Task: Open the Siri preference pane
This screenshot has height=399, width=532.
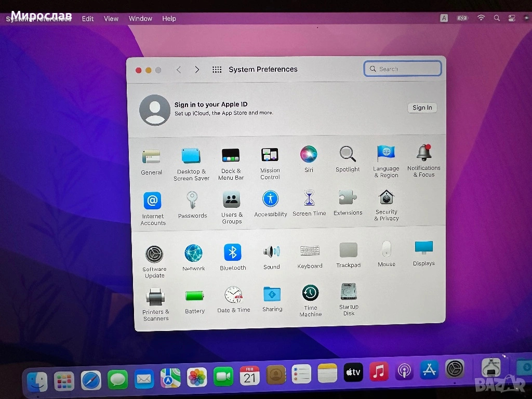Action: pyautogui.click(x=309, y=155)
